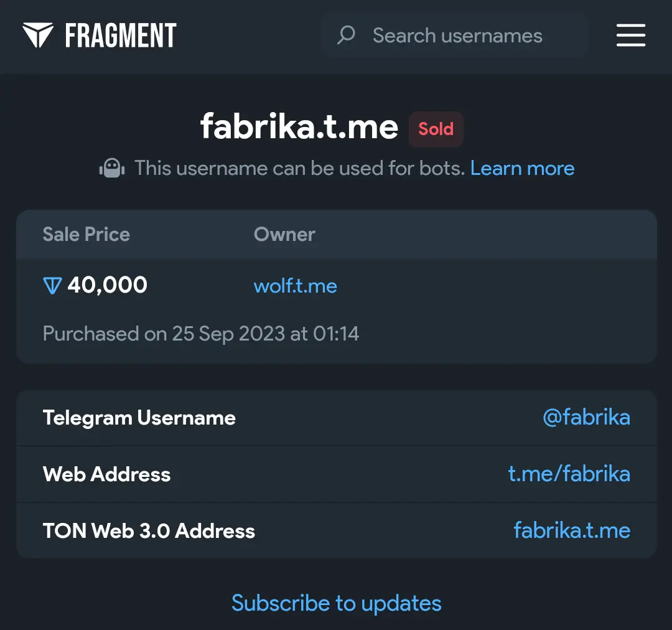
Task: Click the Owner column header
Action: (284, 234)
